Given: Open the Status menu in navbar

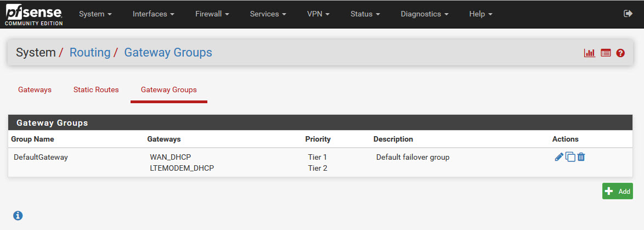Looking at the screenshot, I should tap(365, 14).
